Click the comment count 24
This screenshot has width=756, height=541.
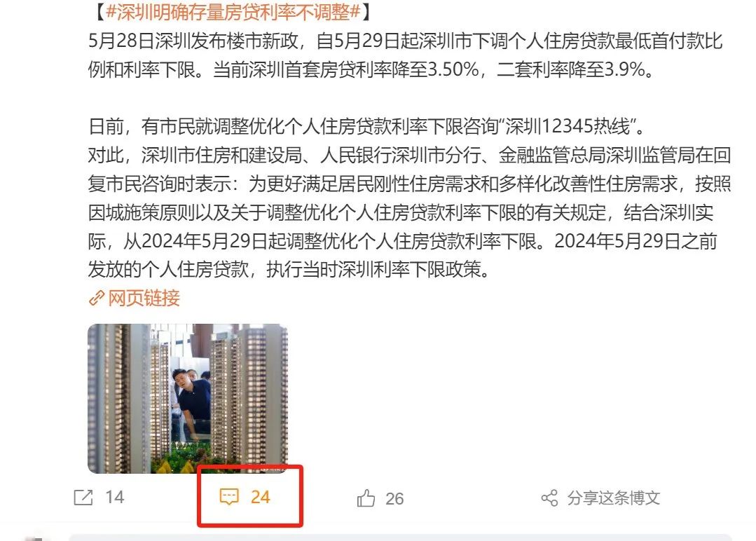[261, 497]
